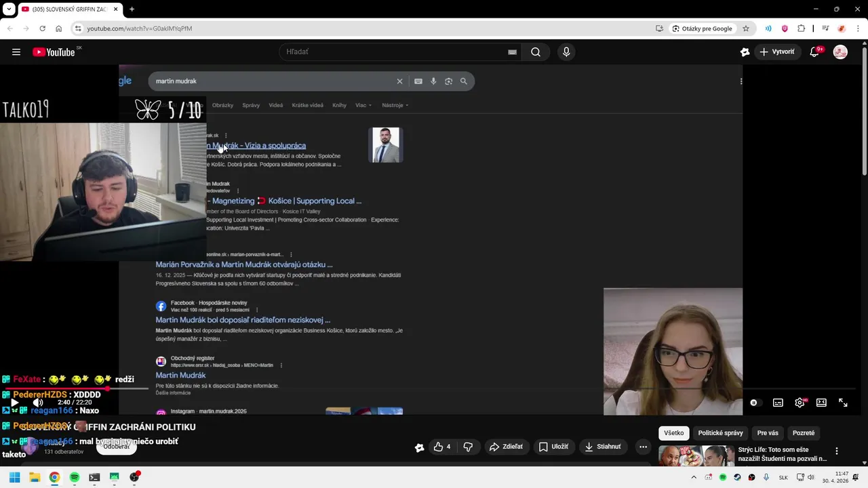
Task: Open Strýc Life recommended video thumbnail
Action: [696, 455]
